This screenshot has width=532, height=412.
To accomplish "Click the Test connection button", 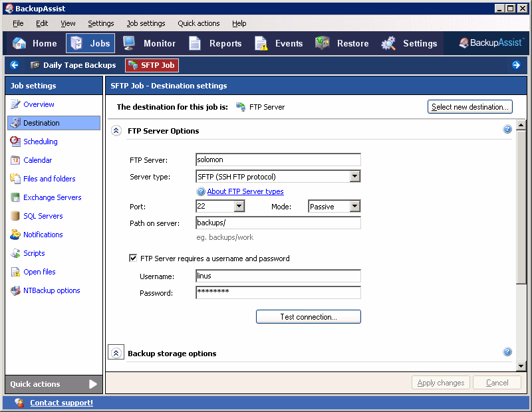I will click(309, 317).
